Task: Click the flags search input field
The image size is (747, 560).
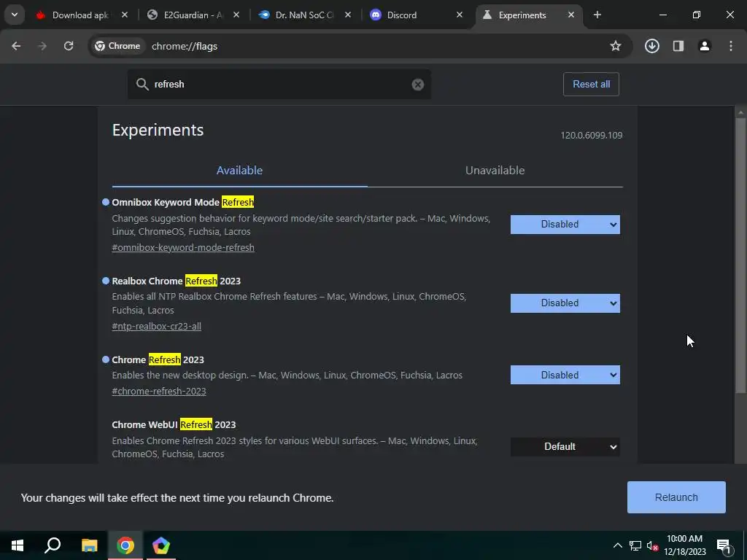Action: click(x=279, y=85)
